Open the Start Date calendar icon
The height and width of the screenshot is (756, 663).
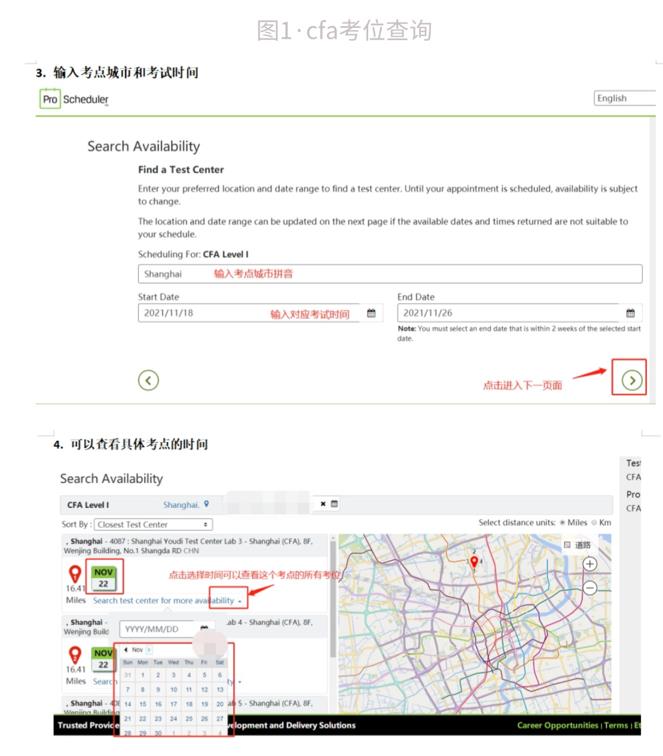pyautogui.click(x=371, y=313)
